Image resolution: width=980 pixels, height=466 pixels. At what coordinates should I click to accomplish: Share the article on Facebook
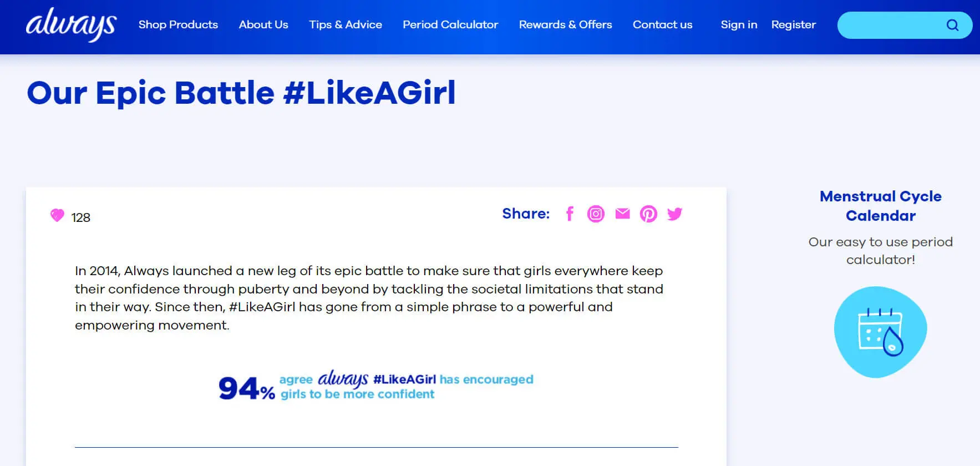tap(570, 214)
